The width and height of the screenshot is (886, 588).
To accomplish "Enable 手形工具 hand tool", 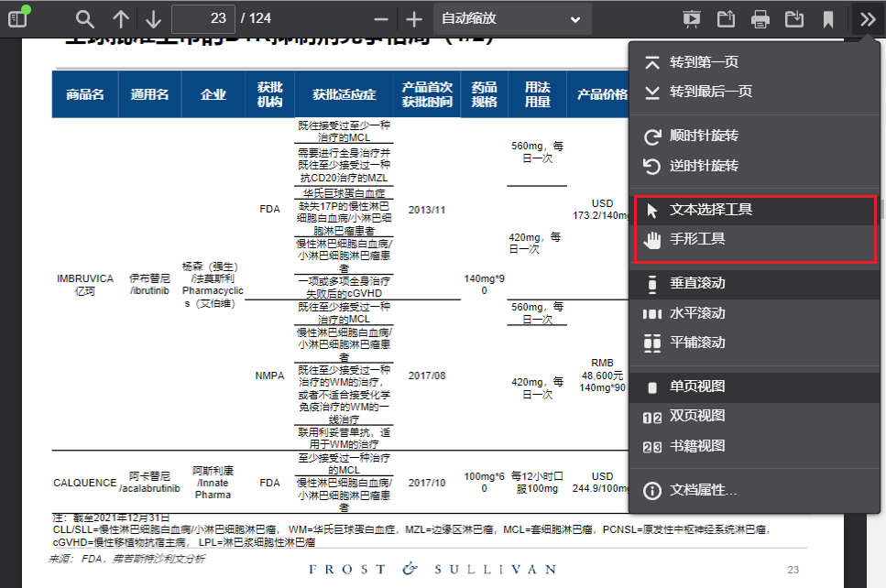I will (754, 239).
